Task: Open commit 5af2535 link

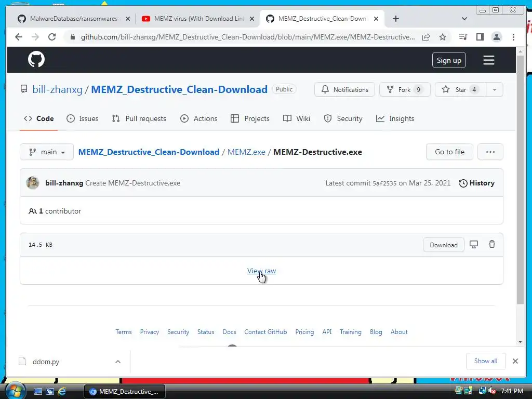Action: pyautogui.click(x=384, y=183)
